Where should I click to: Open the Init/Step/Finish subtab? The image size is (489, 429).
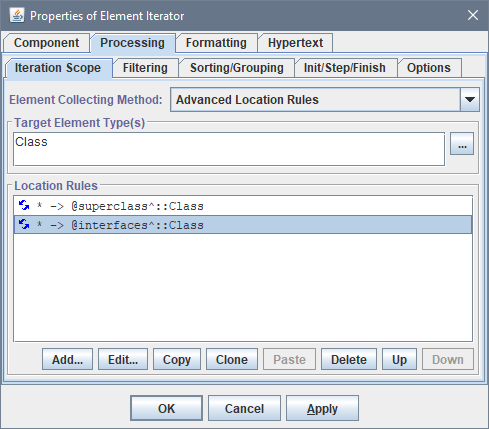coord(345,68)
